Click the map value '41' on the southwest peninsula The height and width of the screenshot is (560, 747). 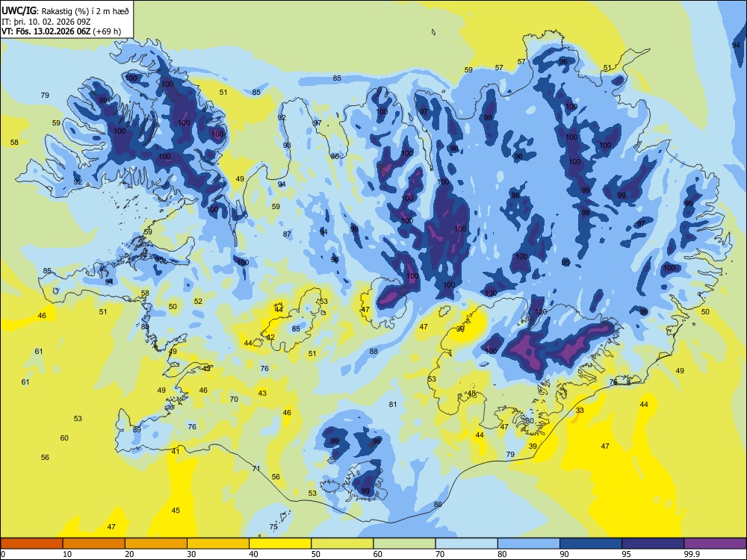176,451
